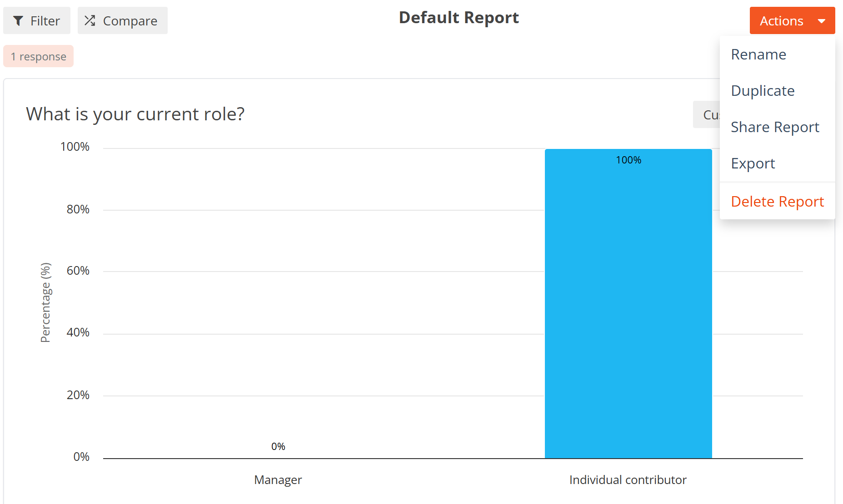Click the shuffle arrows icon on Compare

(90, 20)
